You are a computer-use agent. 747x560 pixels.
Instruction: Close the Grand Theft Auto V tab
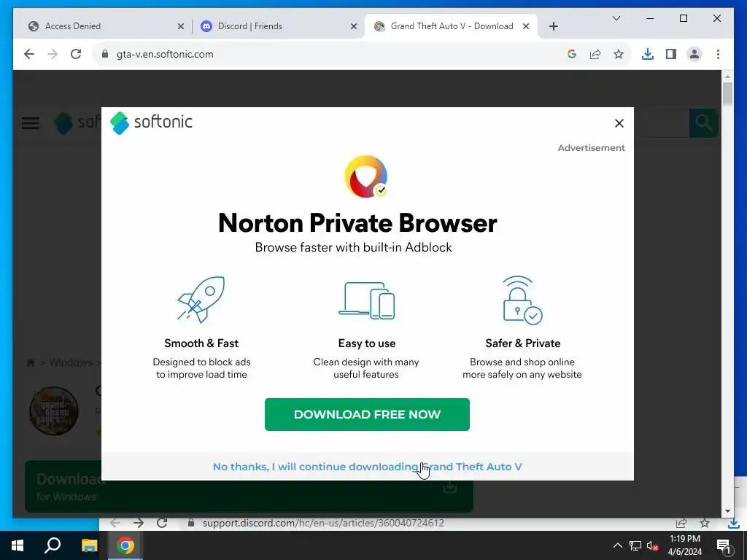tap(526, 27)
